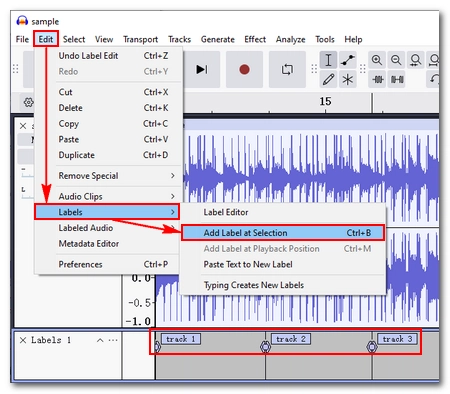Screen dimensions: 450x394
Task: Click the track 3 label handle circle
Action: point(372,347)
